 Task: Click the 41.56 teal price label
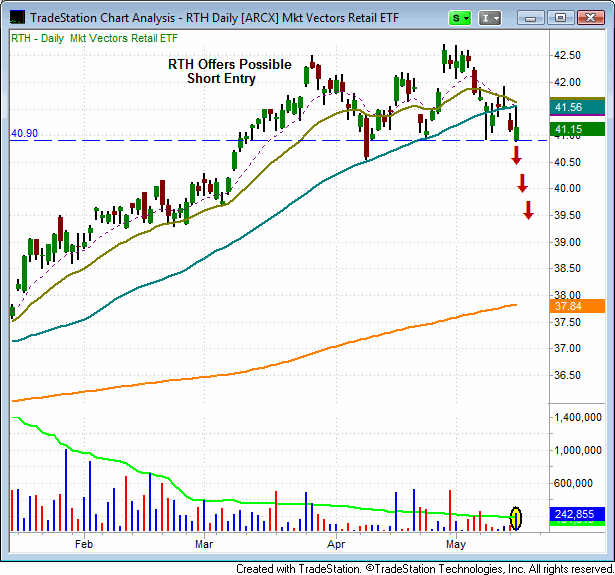coord(577,107)
